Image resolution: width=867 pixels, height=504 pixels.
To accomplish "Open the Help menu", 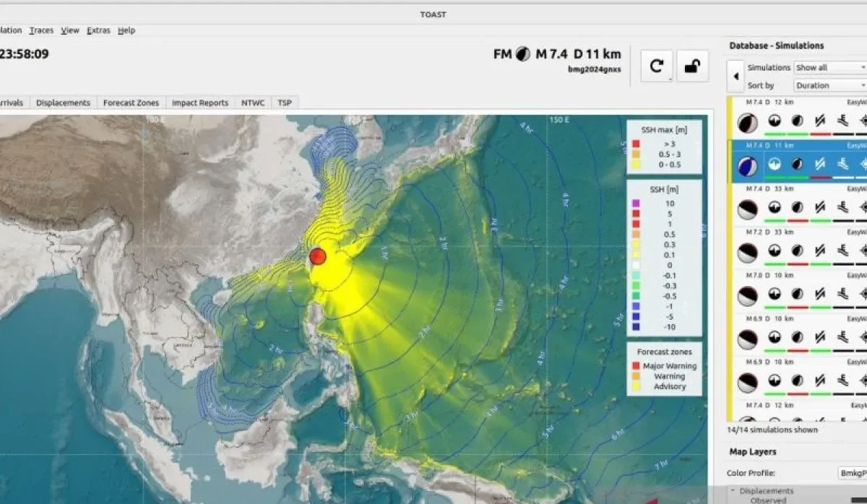I will pos(126,30).
